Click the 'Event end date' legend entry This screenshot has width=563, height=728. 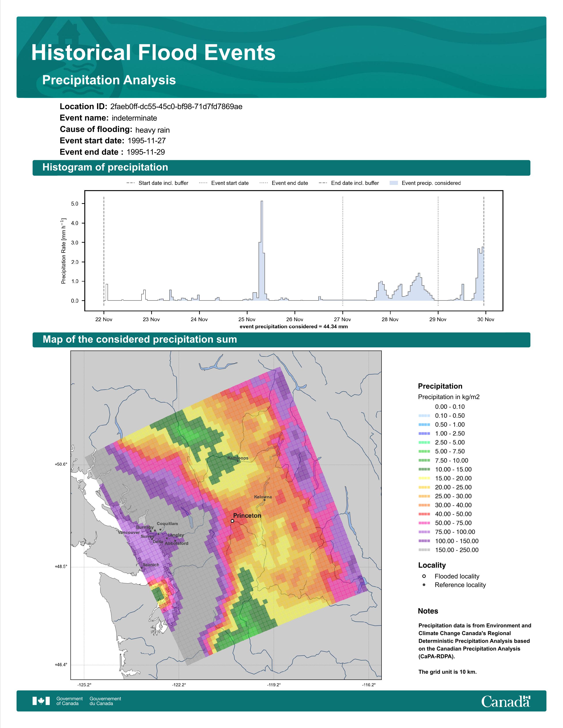[x=284, y=183]
